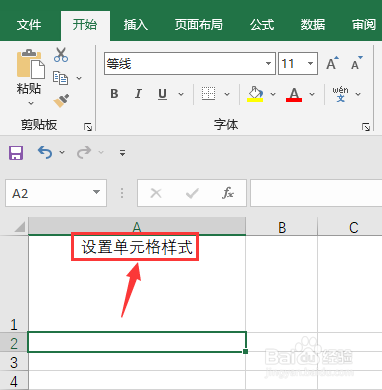Viewport: 382px width, 390px height.
Task: Open font settings dialog launcher
Action: click(366, 127)
